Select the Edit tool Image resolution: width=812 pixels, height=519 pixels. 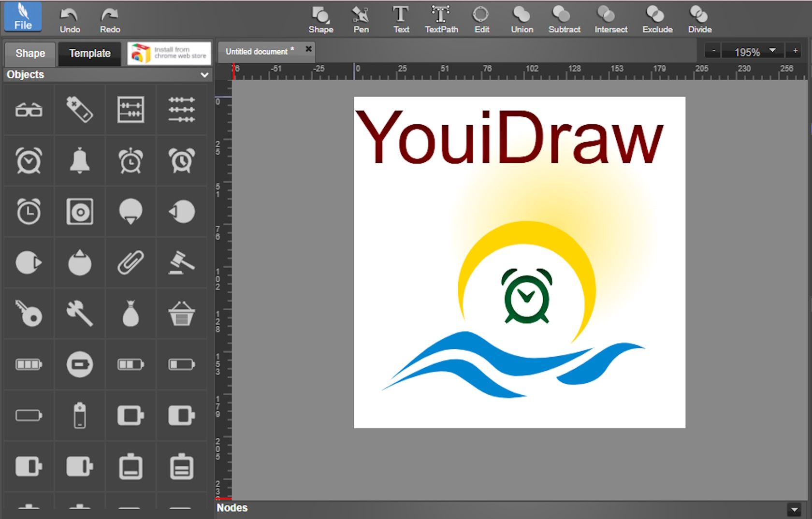coord(481,18)
